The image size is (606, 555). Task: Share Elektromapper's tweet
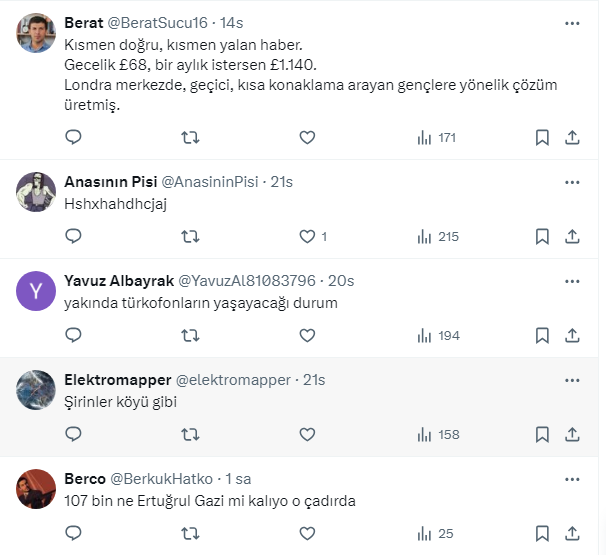coord(572,434)
